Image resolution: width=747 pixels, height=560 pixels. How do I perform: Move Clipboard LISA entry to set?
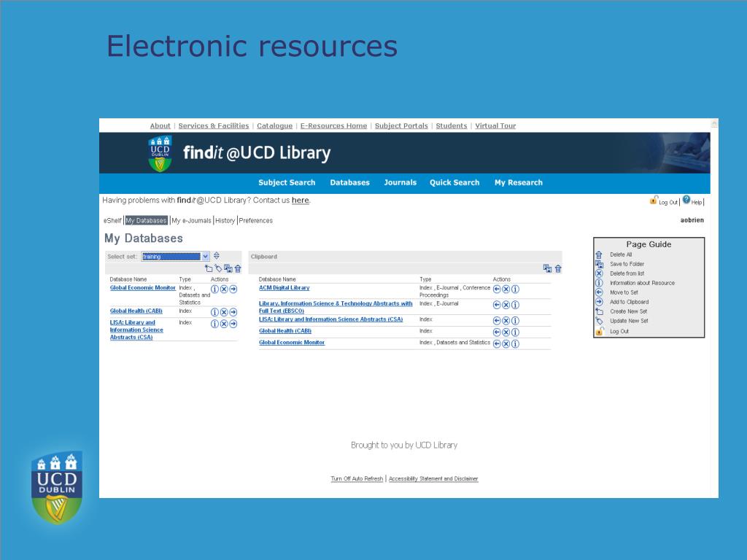click(497, 321)
